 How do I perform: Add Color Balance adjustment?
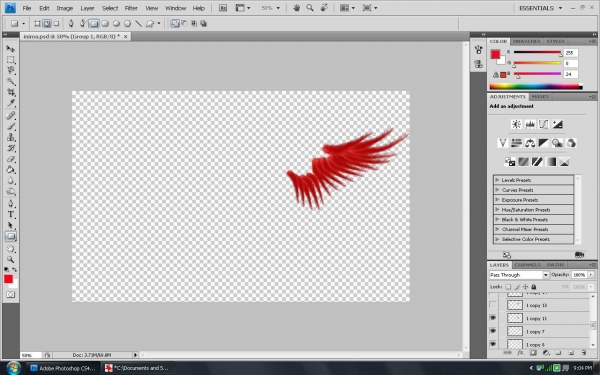(x=530, y=143)
